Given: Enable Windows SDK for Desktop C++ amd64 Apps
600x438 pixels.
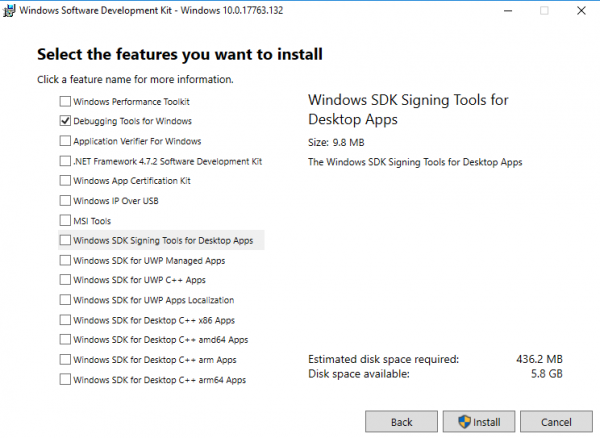Looking at the screenshot, I should tap(66, 340).
